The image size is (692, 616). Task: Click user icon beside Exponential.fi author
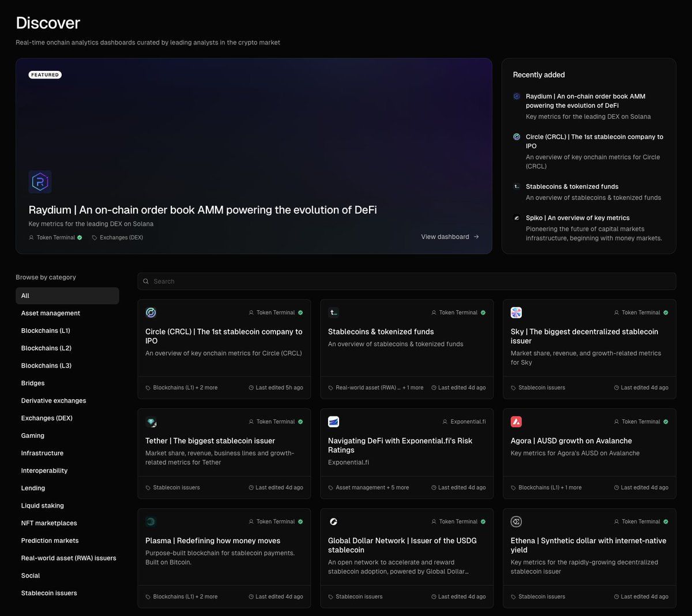click(445, 422)
